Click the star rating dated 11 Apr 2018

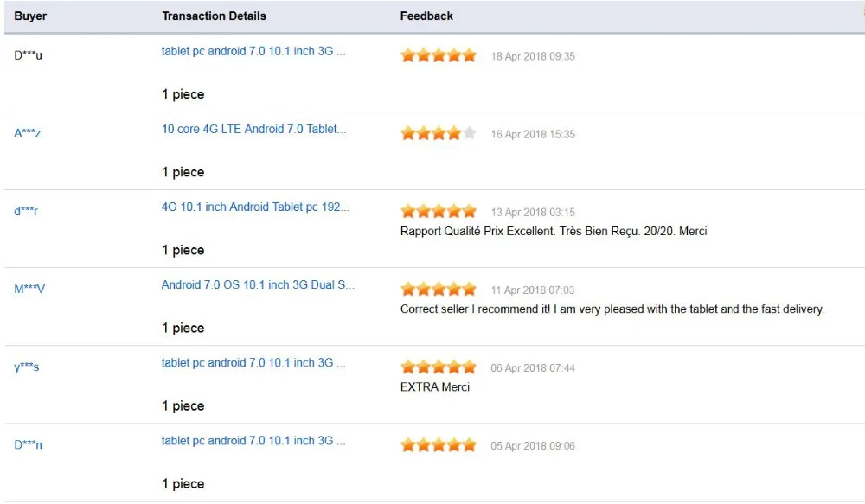click(x=439, y=289)
